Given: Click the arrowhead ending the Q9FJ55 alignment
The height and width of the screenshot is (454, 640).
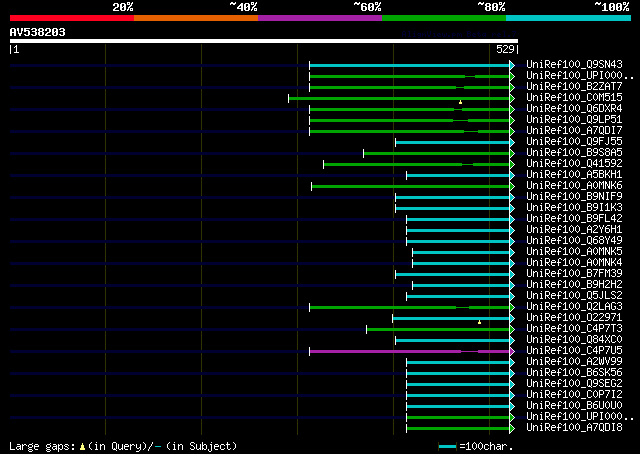Looking at the screenshot, I should pos(512,142).
